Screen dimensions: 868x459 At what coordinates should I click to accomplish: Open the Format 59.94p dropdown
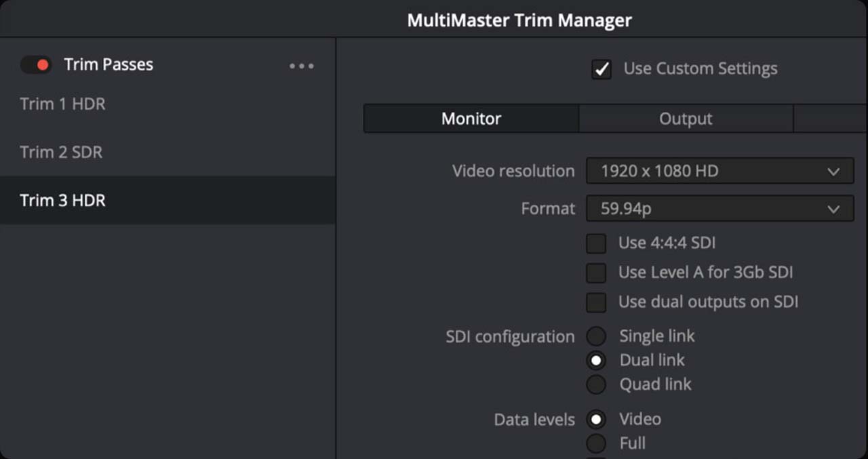coord(719,209)
